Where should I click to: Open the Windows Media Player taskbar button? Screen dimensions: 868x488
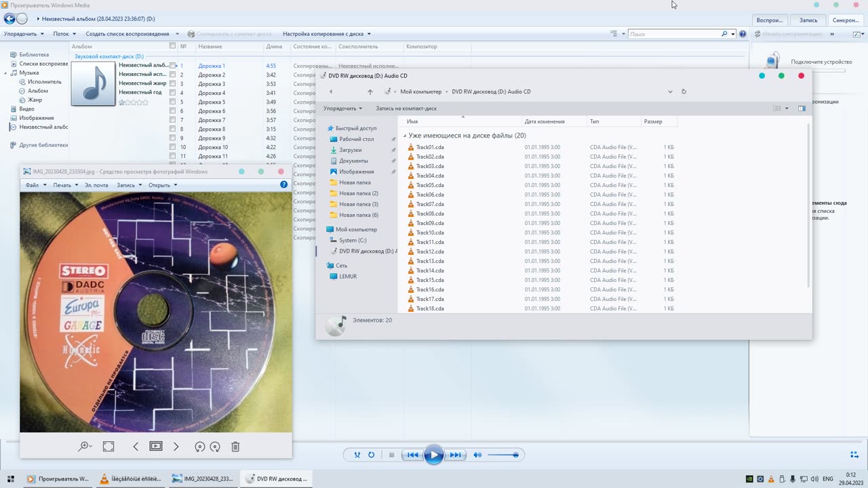[58, 479]
